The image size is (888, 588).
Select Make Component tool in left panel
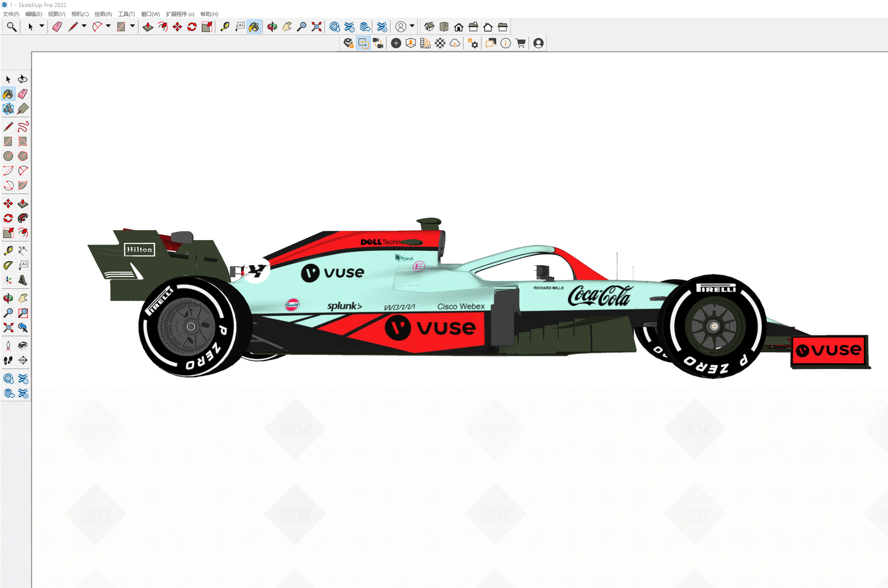click(x=8, y=109)
